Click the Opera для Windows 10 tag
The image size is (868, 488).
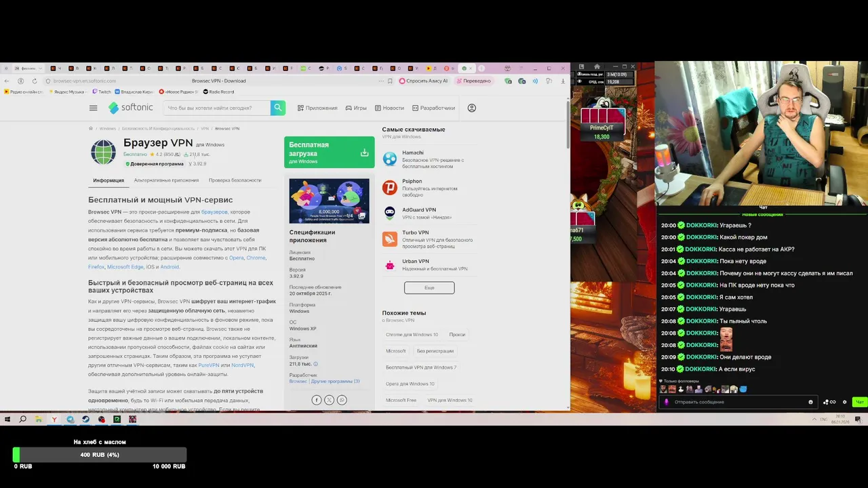click(x=410, y=384)
